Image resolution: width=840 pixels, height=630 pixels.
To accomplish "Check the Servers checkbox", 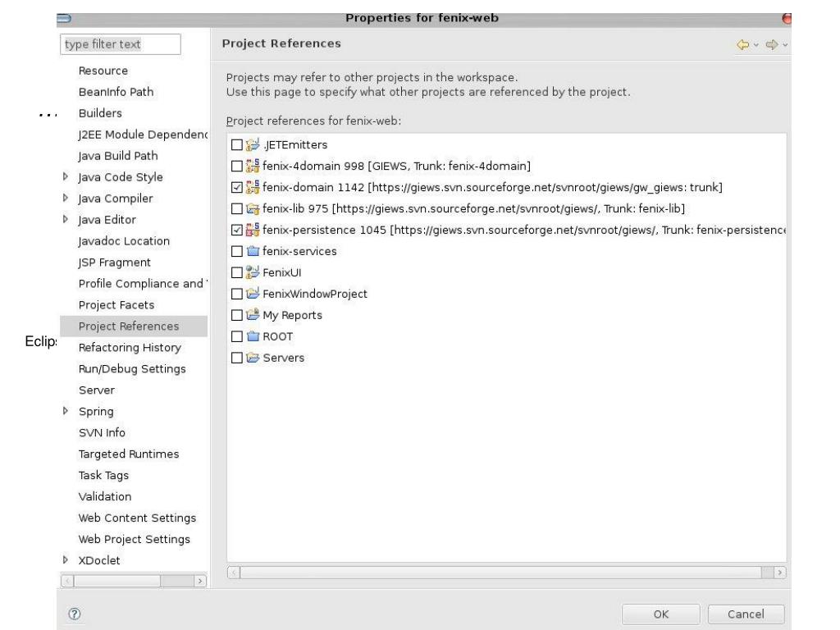I will point(237,358).
